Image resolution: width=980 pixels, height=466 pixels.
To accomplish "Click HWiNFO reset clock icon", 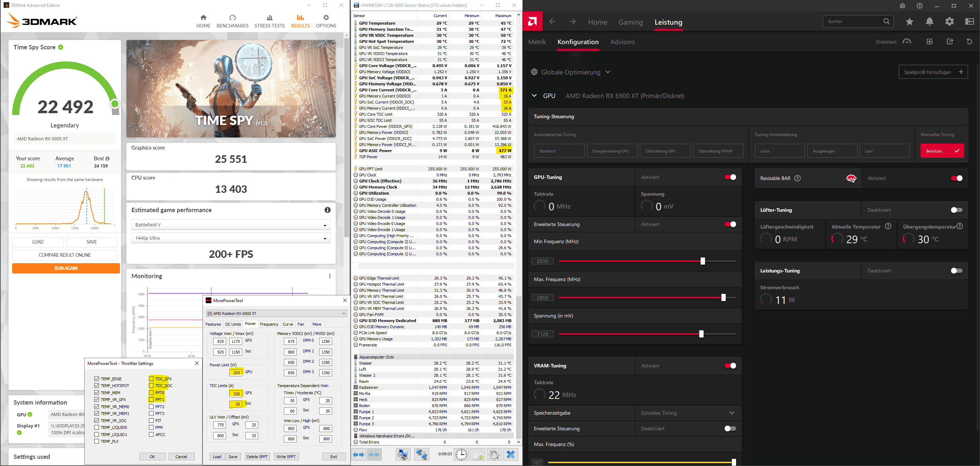I will (x=461, y=454).
